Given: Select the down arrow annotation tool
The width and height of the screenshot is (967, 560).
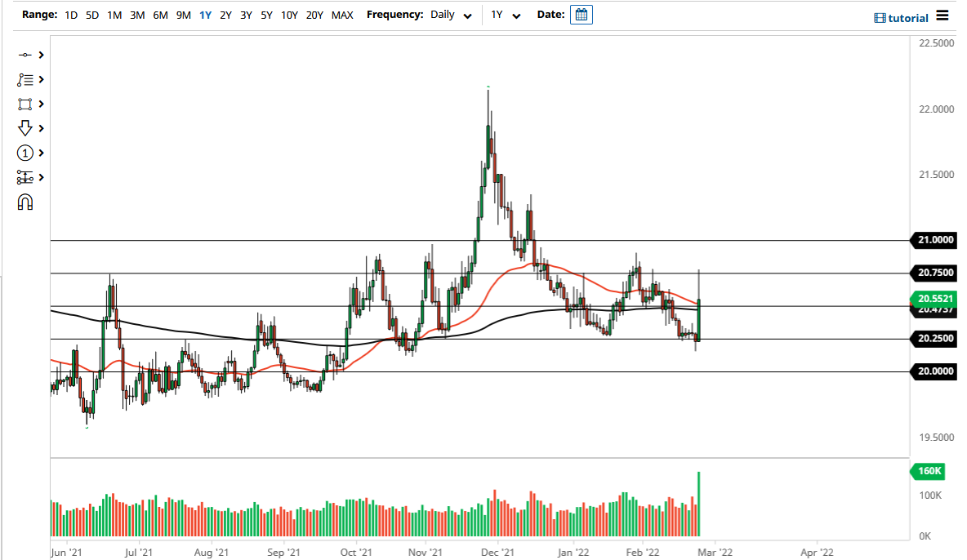Looking at the screenshot, I should tap(25, 128).
